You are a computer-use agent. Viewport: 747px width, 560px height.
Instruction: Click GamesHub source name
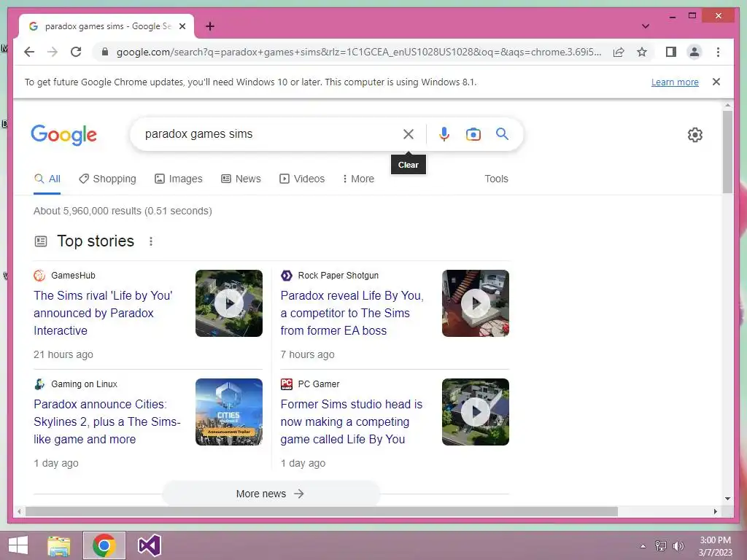[x=73, y=275]
